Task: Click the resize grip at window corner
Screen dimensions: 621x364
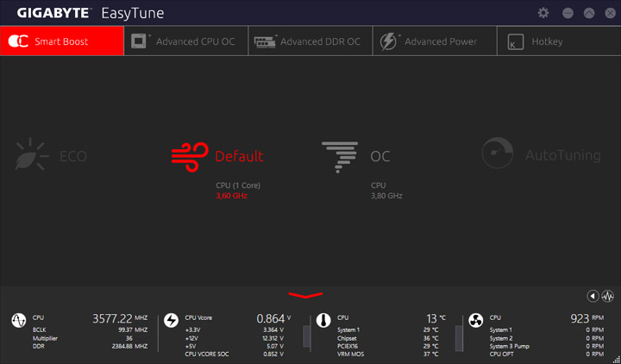Action: [x=616, y=360]
